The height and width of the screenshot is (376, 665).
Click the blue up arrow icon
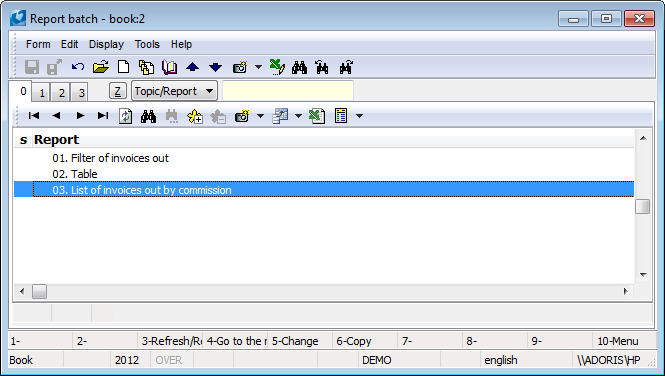point(193,67)
